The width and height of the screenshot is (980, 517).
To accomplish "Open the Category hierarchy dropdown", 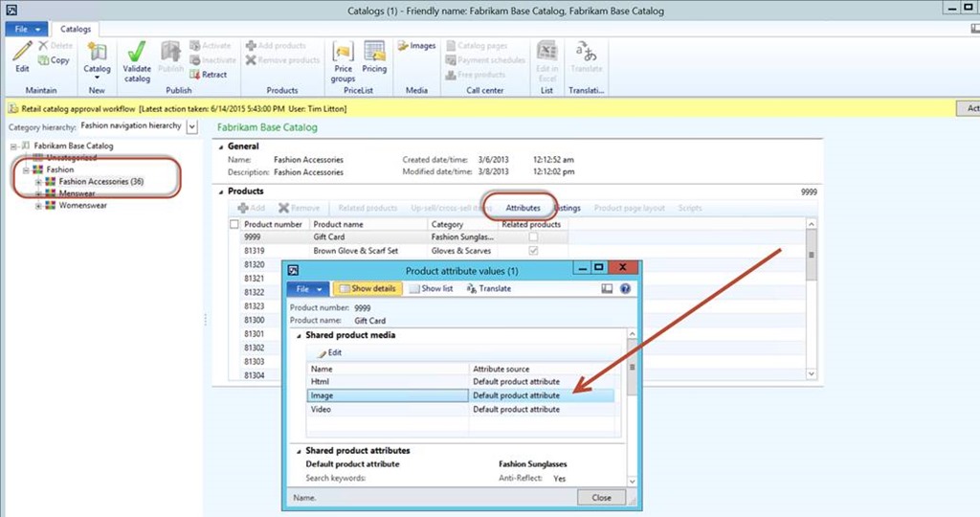I will coord(192,125).
